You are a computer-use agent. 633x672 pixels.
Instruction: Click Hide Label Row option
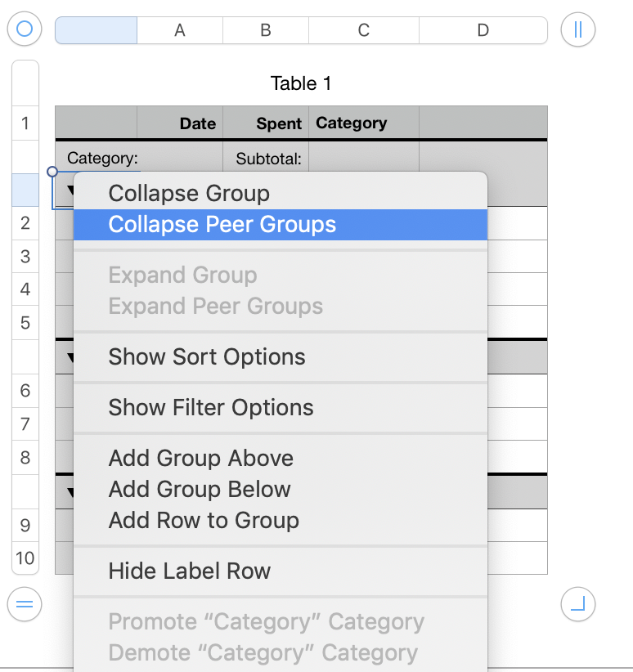point(189,571)
